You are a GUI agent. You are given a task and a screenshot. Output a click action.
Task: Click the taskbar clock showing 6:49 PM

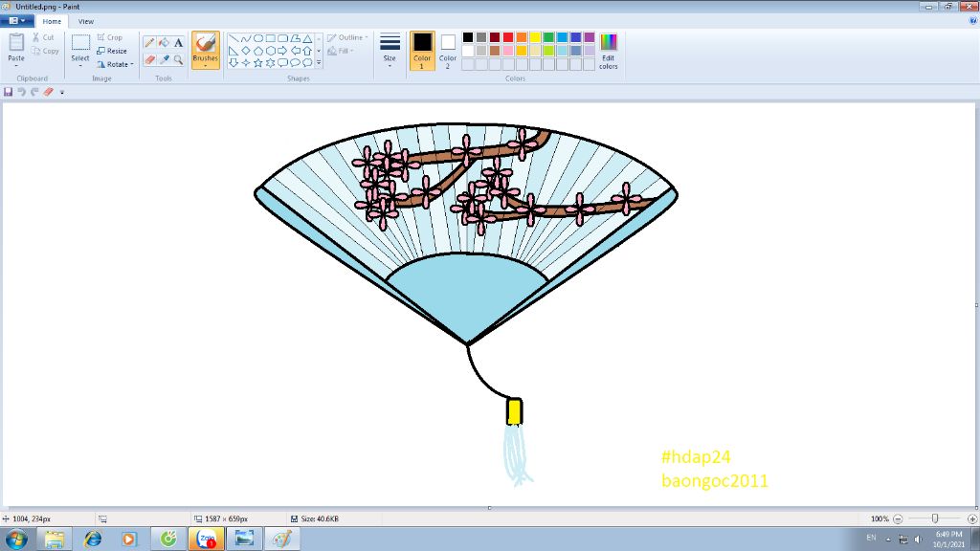(x=949, y=540)
